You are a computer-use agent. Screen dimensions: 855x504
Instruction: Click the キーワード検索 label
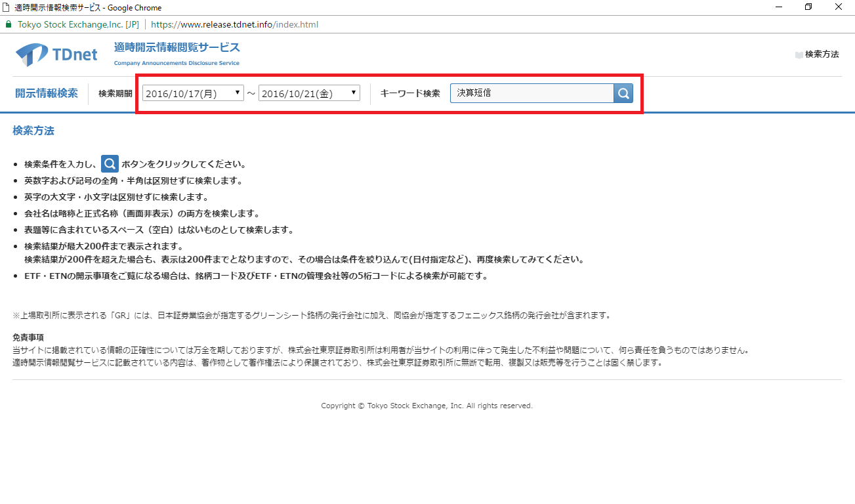click(x=410, y=93)
